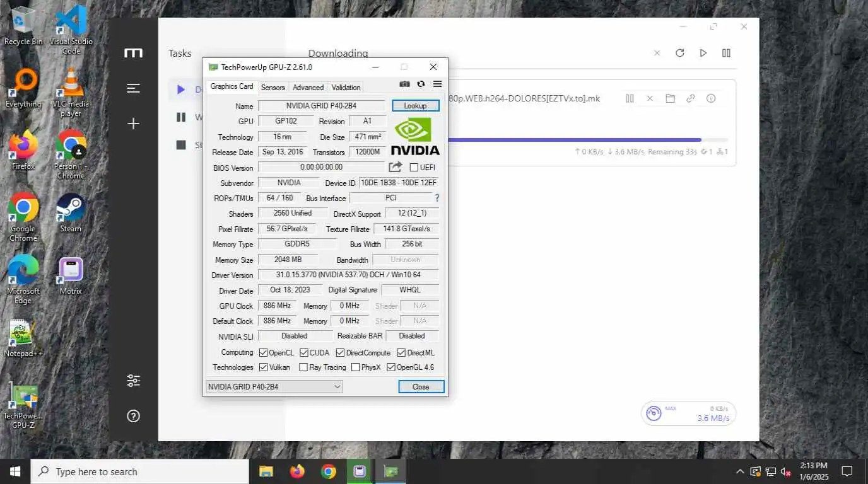Select the Microsoft Edge desktop icon
This screenshot has width=868, height=484.
point(23,280)
